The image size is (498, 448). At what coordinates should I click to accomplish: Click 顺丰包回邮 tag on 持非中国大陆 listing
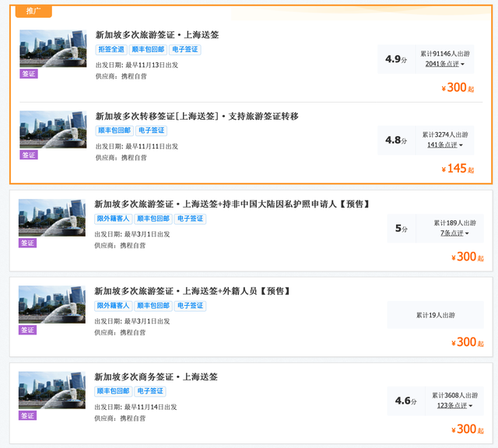153,219
